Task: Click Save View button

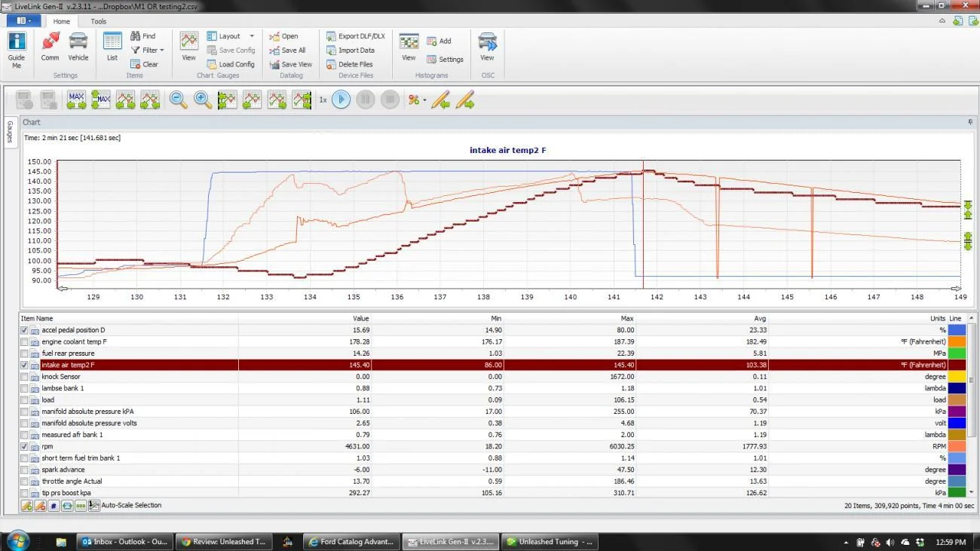Action: click(x=290, y=64)
